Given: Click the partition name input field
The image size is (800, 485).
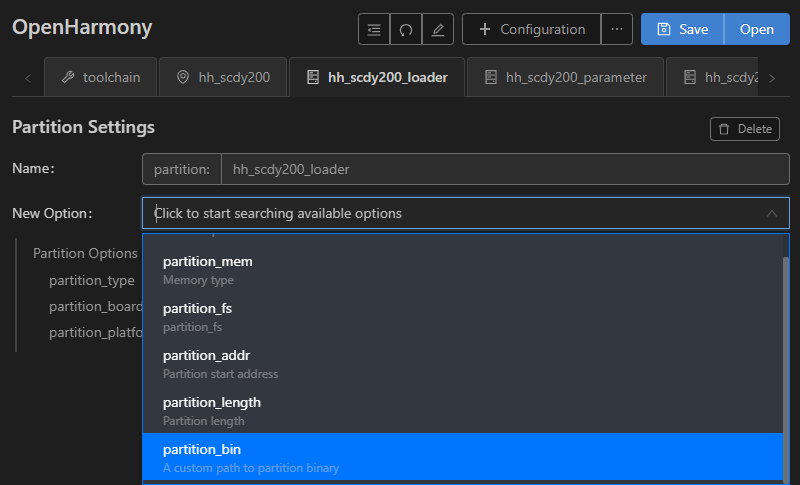Looking at the screenshot, I should click(505, 169).
